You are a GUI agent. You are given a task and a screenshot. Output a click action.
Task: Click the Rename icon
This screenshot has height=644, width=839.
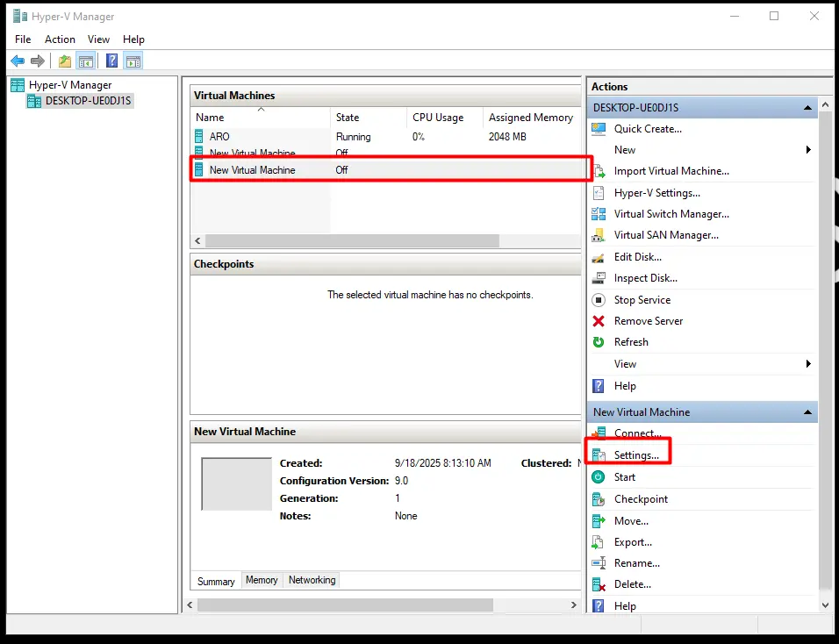click(599, 563)
